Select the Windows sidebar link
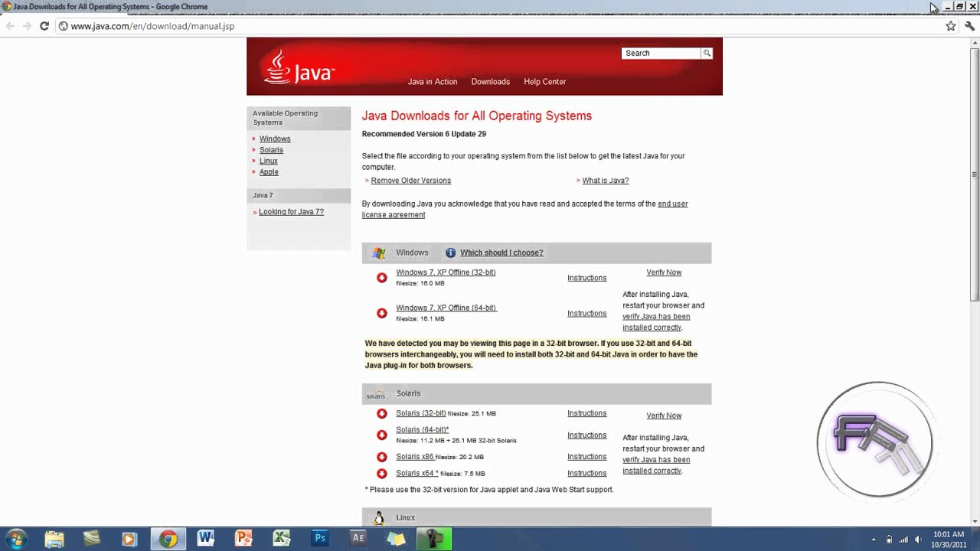The height and width of the screenshot is (551, 980). [275, 139]
